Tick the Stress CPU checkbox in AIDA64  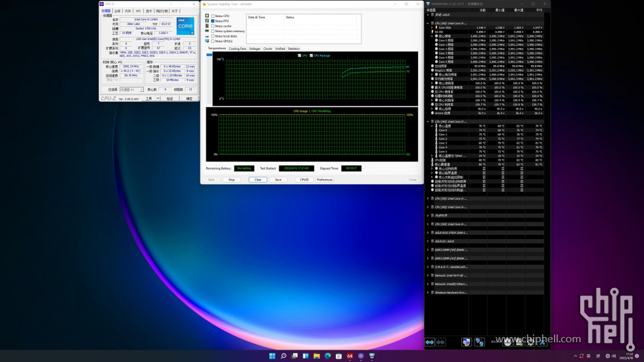click(213, 16)
